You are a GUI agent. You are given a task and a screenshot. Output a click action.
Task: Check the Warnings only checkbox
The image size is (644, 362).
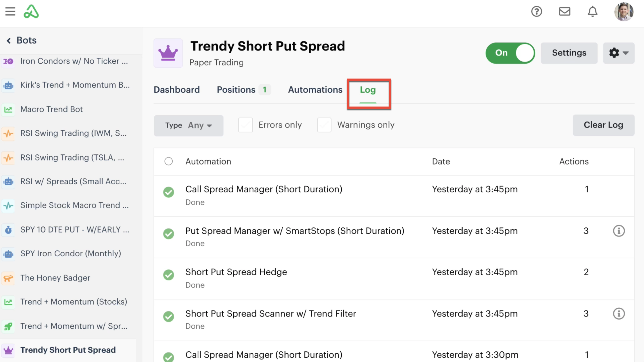(324, 125)
